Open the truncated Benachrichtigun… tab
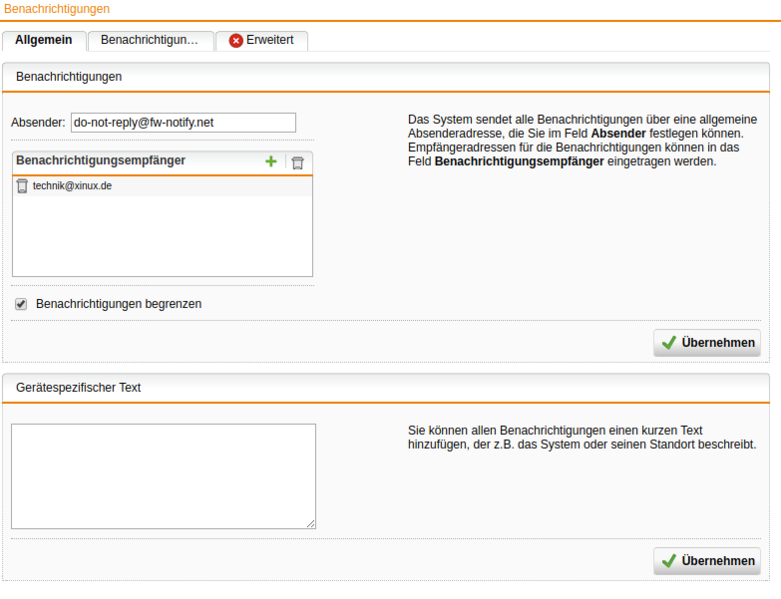Screen dimensions: 781x599 point(150,41)
